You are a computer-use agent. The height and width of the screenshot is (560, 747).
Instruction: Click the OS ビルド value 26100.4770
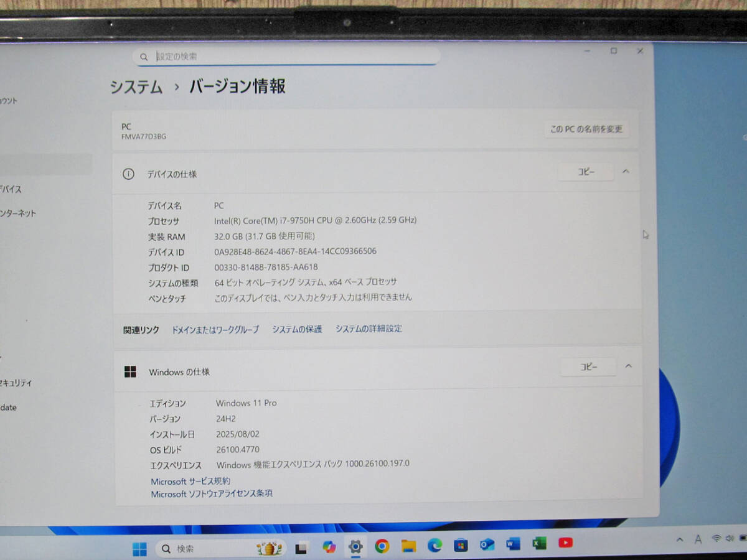pos(238,449)
